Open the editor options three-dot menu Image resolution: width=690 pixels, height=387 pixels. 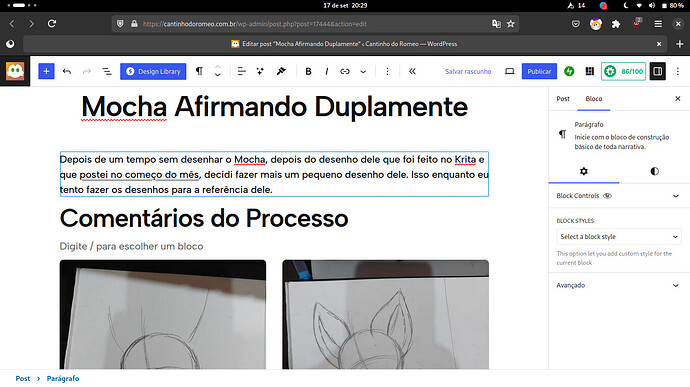678,71
